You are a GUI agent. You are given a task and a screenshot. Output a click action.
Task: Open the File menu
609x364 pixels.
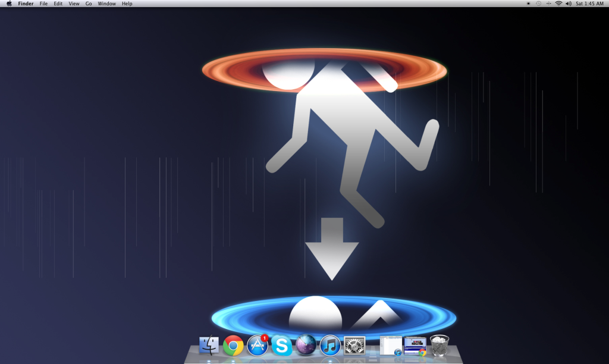click(x=43, y=4)
